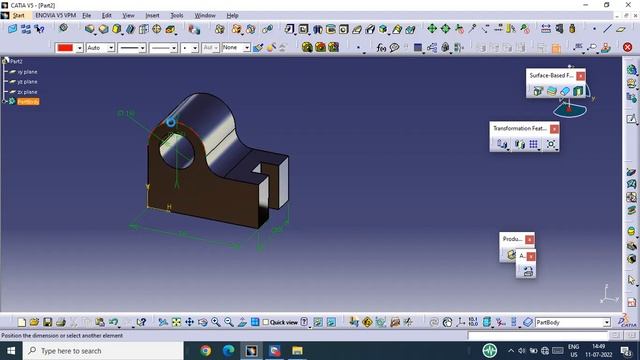640x360 pixels.
Task: Click the red stop/exit icon in toolbar
Action: 627,47
